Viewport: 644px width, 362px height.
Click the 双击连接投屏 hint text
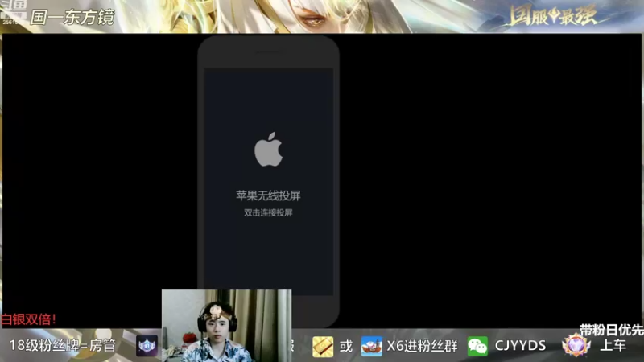point(268,212)
